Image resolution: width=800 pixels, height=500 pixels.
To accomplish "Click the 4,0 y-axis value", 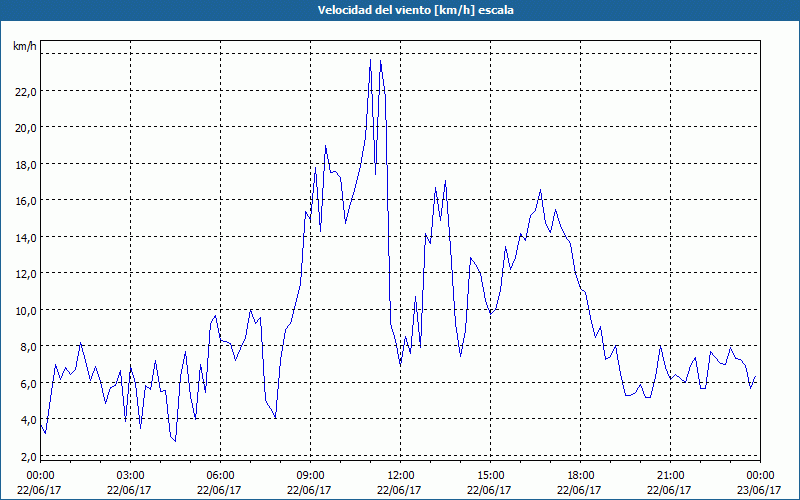I will click(28, 420).
